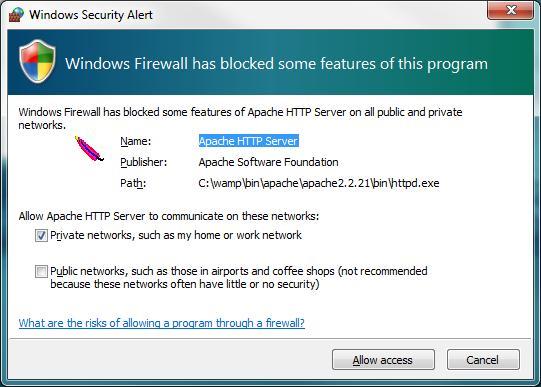The width and height of the screenshot is (541, 387).
Task: Select the highlighted Apache HTTP Server name field
Action: tap(248, 141)
